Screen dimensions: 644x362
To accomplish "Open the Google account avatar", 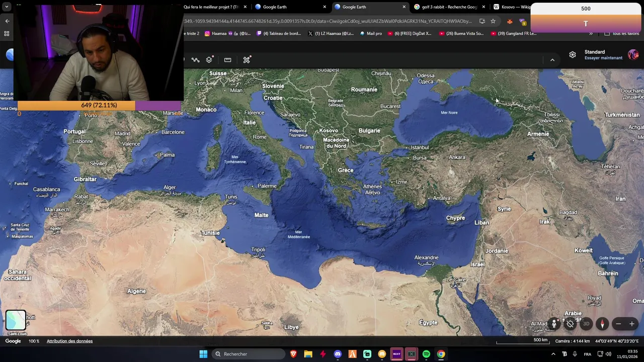I will 633,55.
